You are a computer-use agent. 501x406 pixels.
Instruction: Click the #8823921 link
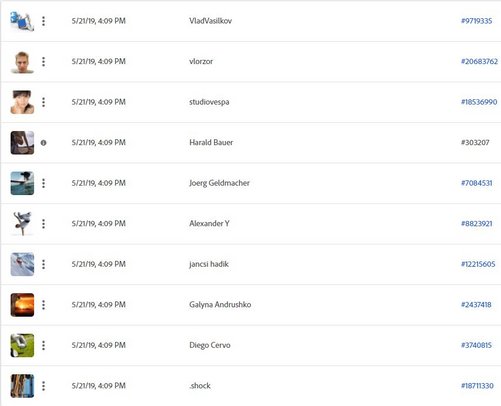point(476,224)
